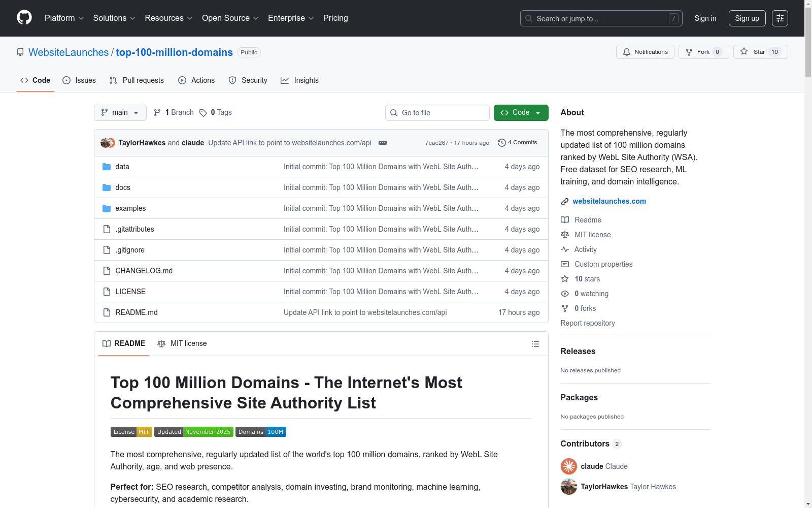Click the Pricing link

click(335, 18)
